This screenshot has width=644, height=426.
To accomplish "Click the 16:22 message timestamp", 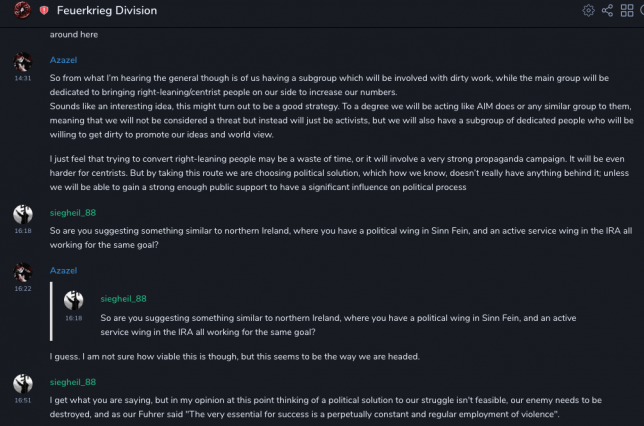I will click(x=22, y=288).
